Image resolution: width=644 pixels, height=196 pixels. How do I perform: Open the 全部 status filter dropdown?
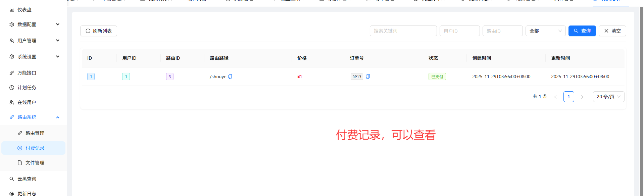click(x=545, y=31)
